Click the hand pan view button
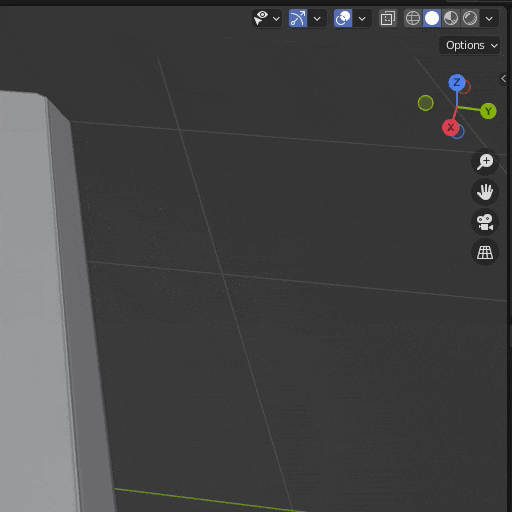Screen dimensions: 512x512 [485, 192]
